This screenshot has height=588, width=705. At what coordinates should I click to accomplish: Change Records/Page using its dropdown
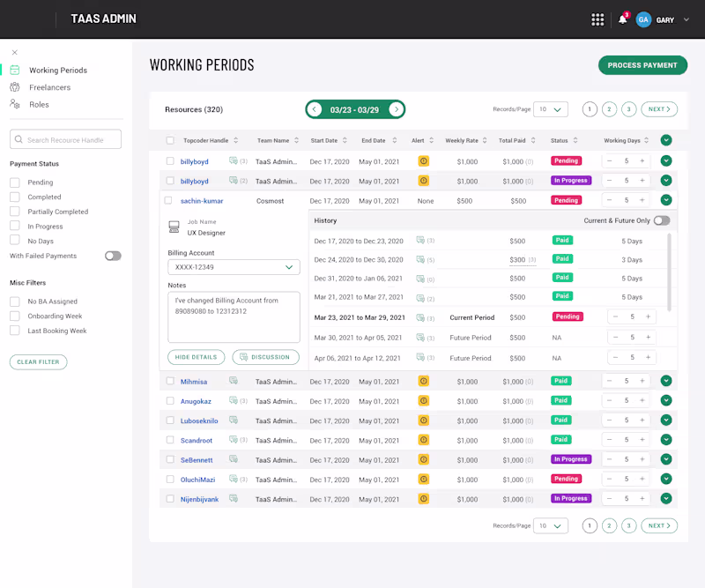(551, 108)
